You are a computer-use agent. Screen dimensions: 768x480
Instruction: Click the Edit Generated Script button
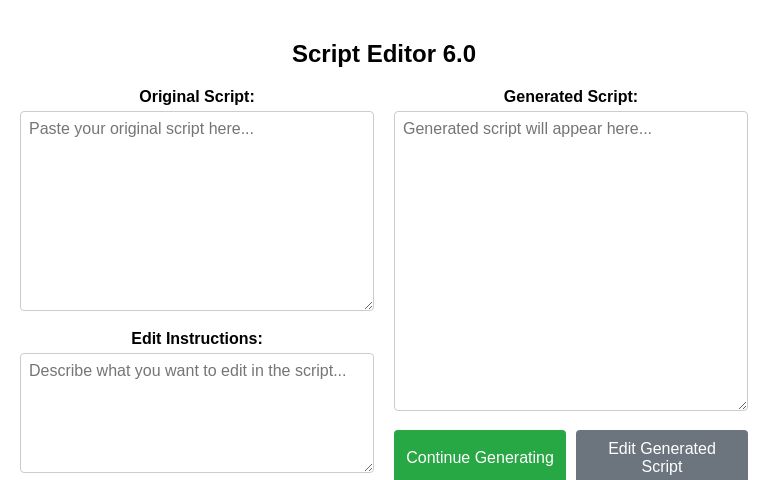662,456
